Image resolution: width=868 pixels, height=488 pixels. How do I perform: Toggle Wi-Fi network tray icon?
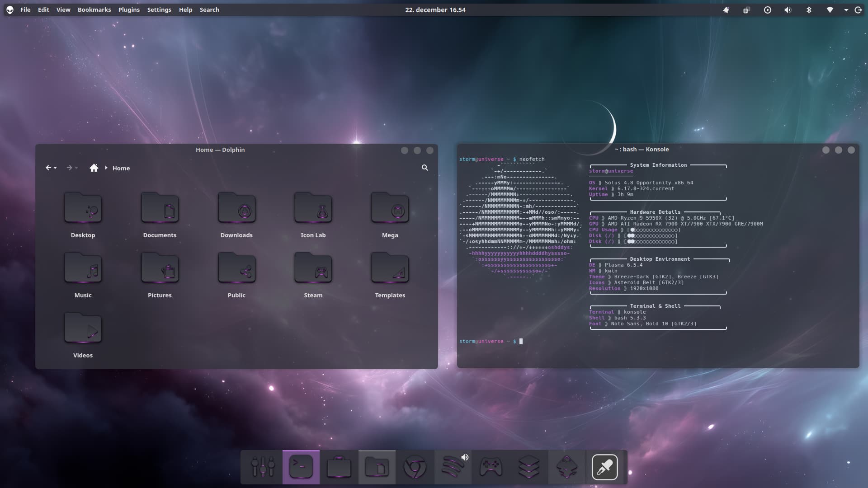click(830, 10)
